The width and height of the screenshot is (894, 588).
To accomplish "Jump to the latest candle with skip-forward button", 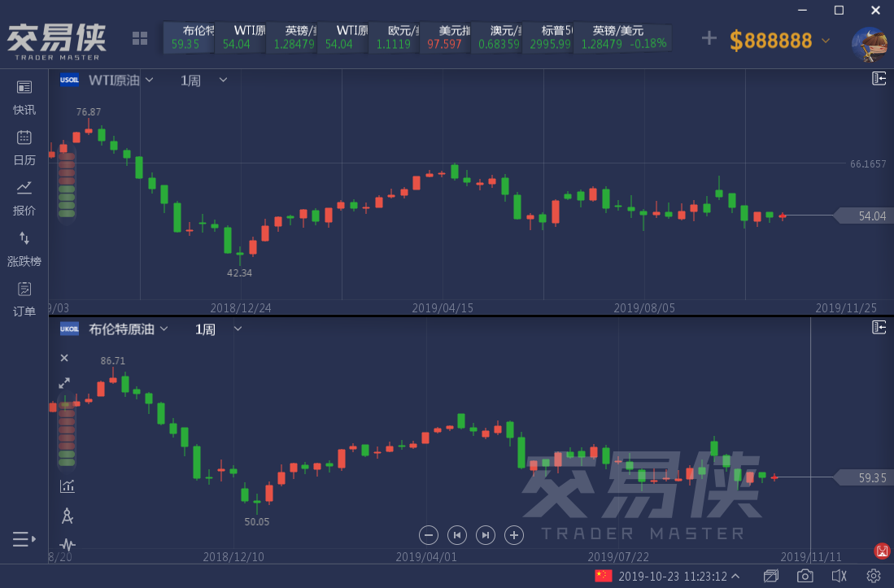I will (486, 534).
